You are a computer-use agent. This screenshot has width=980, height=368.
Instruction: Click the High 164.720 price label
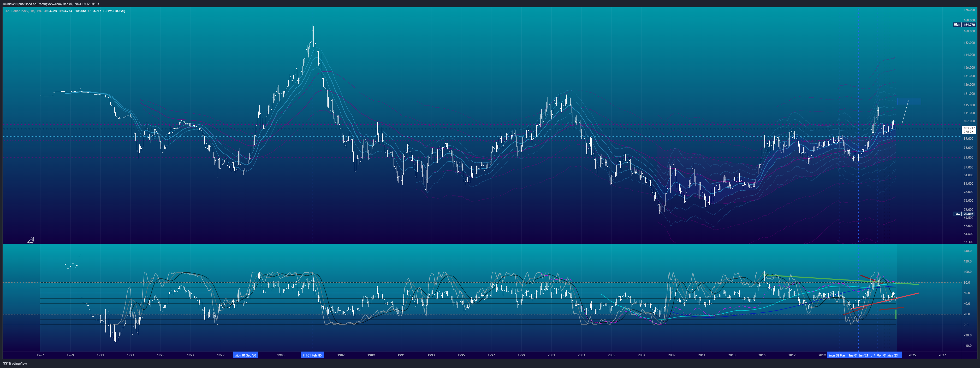tap(964, 24)
